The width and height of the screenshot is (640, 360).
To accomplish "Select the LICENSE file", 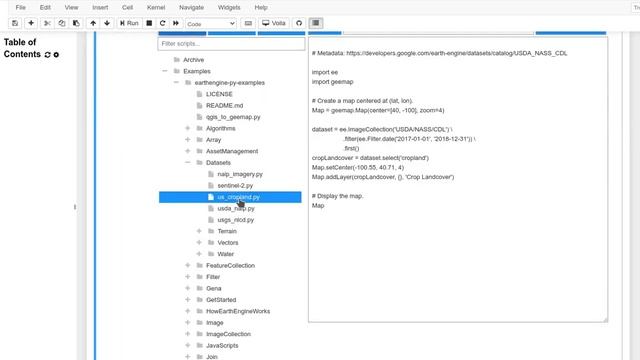I will pos(219,94).
